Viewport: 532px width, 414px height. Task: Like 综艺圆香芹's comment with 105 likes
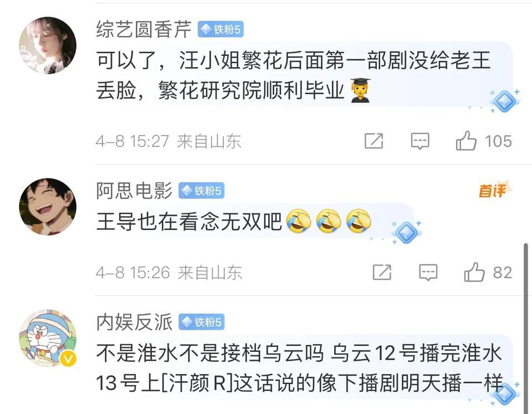pyautogui.click(x=466, y=141)
